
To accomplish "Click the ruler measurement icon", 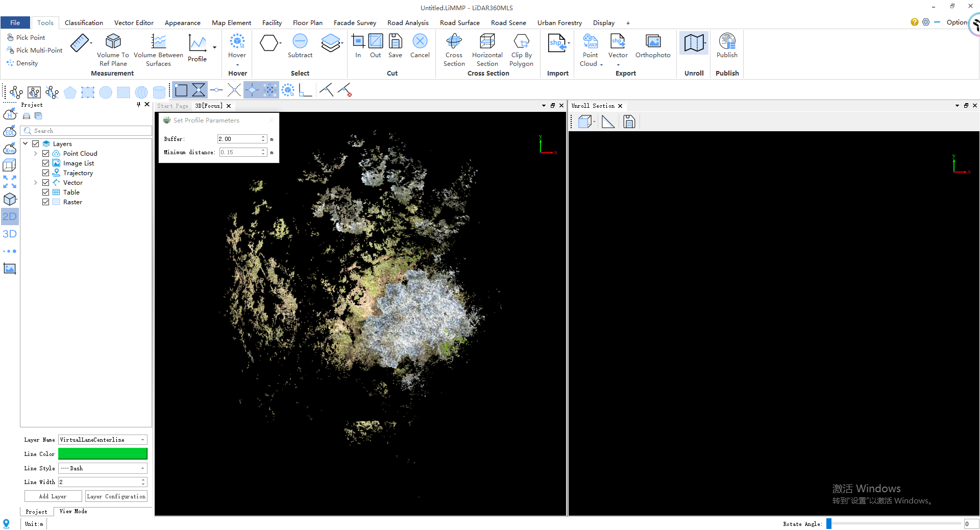I will click(x=79, y=43).
